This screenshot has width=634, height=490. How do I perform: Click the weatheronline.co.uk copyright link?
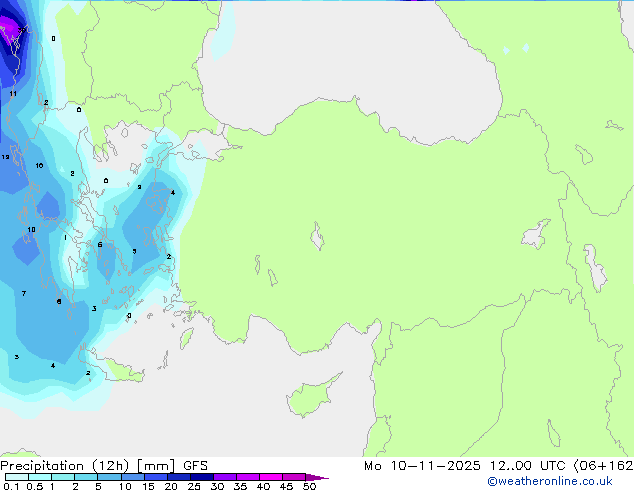pos(550,481)
